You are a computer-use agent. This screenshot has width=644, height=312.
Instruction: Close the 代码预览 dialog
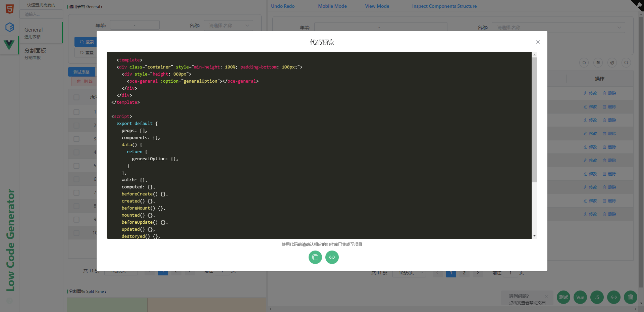pos(538,42)
